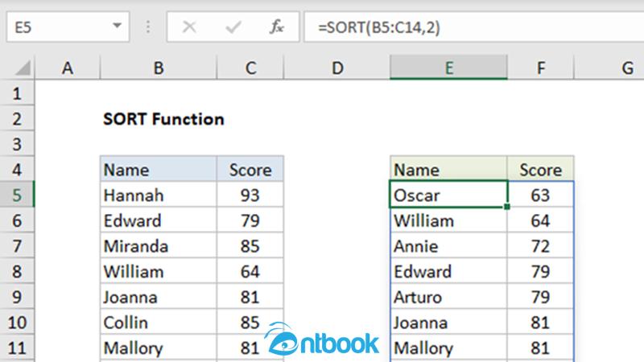Viewport: 644px width, 362px height.
Task: Select the 'Arturo' cell
Action: click(x=448, y=297)
